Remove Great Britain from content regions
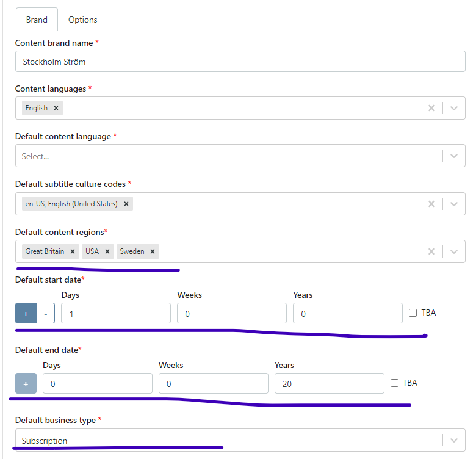The image size is (476, 459). [73, 251]
